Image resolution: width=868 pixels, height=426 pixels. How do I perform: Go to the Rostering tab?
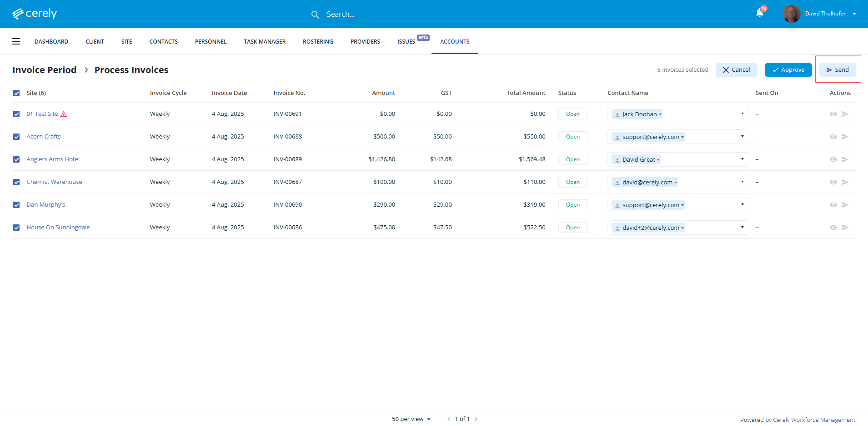click(318, 41)
